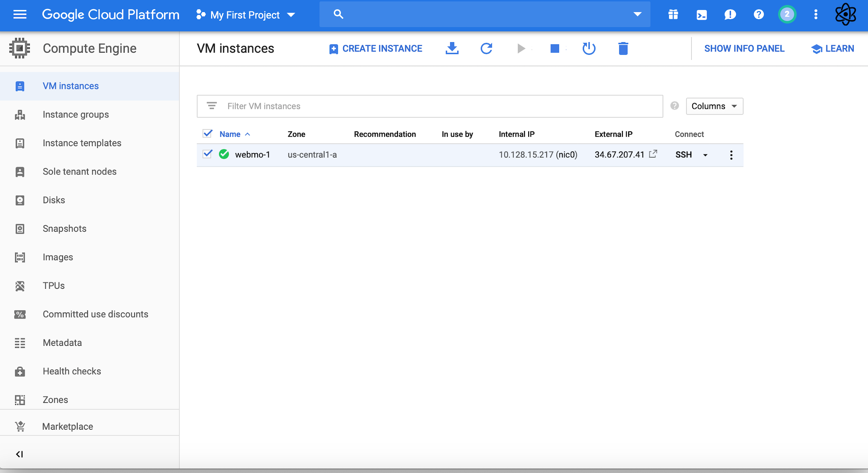Click the import VM download icon
Screen dimensions: 868x473
[452, 49]
